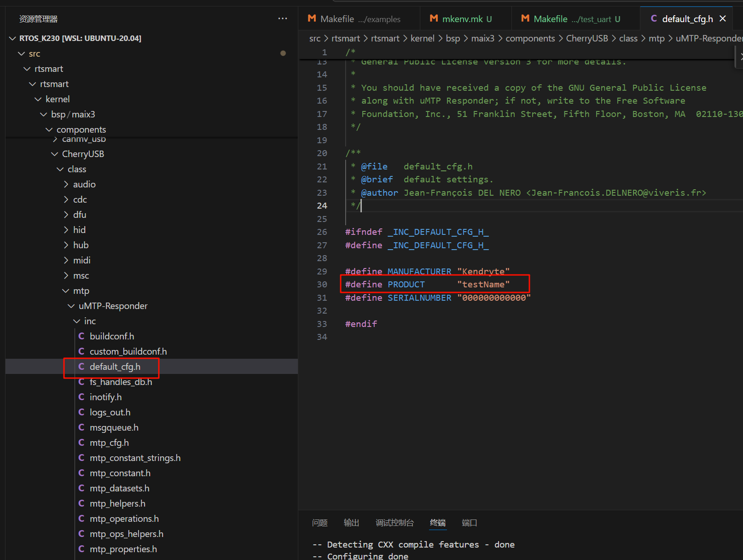Collapse the bsp/maix3 folder
The image size is (743, 560).
tap(43, 114)
